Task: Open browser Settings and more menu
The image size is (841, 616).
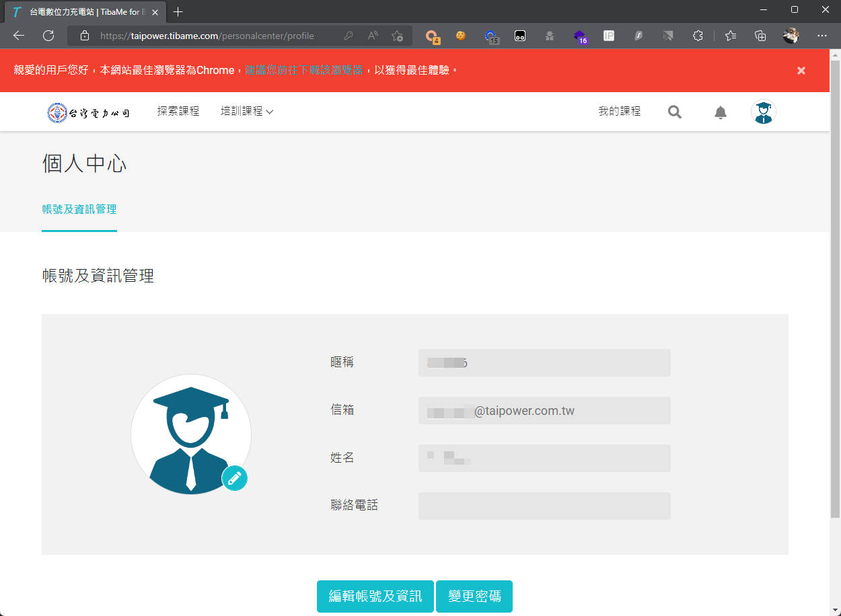Action: pyautogui.click(x=822, y=36)
